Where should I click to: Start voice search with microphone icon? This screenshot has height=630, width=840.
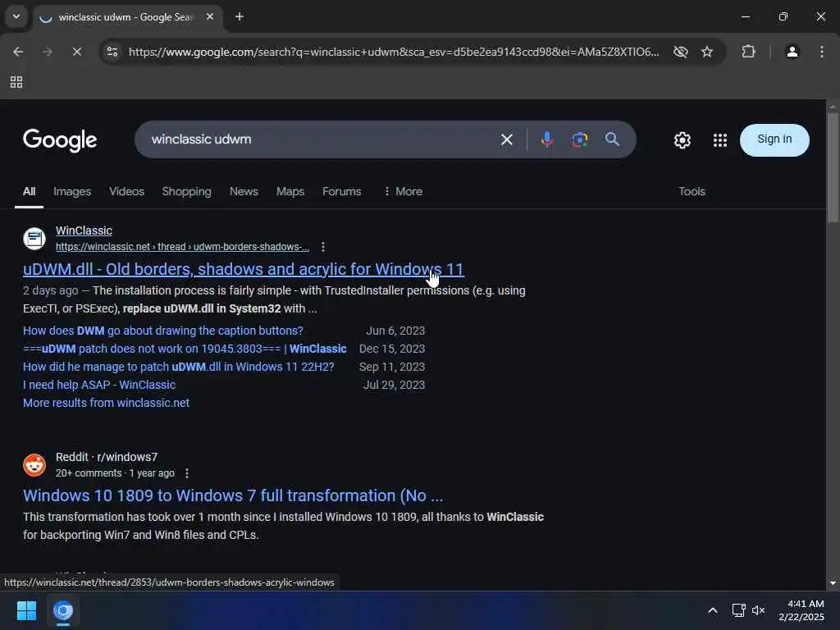(546, 139)
